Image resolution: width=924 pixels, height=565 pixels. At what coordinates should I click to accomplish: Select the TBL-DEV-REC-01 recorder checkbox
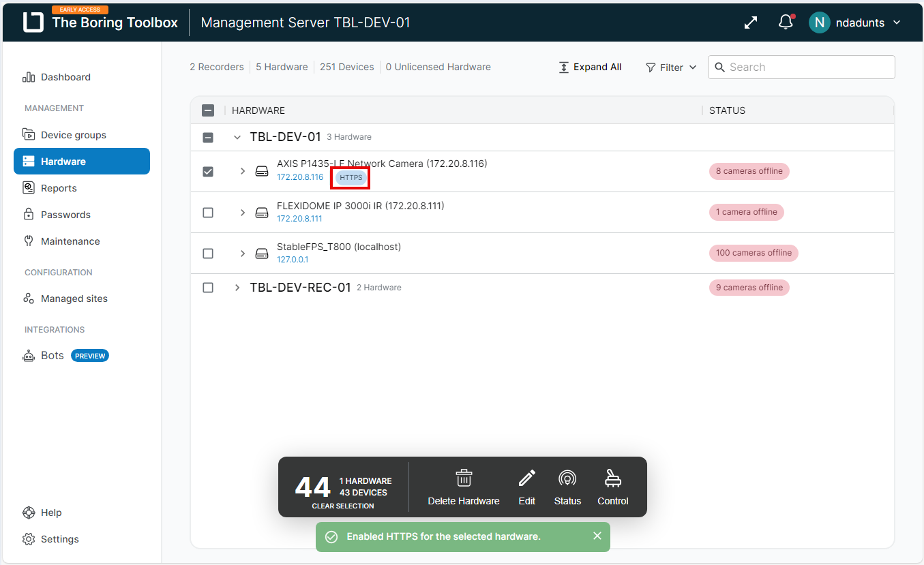208,288
